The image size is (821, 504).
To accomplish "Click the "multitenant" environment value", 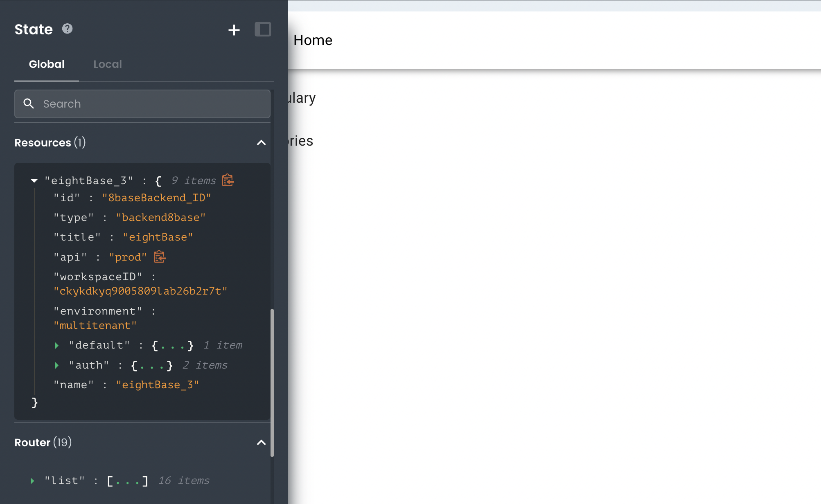I will [95, 326].
